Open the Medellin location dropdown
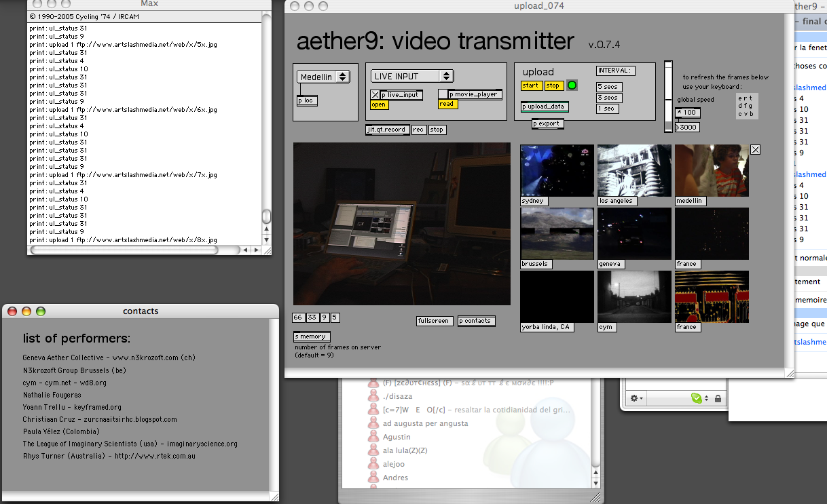Screen dimensions: 827x504 (325, 77)
